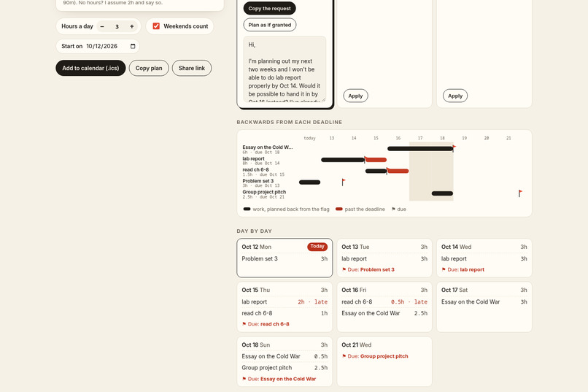Select the Oct 12 Mon day heading

[x=257, y=247]
